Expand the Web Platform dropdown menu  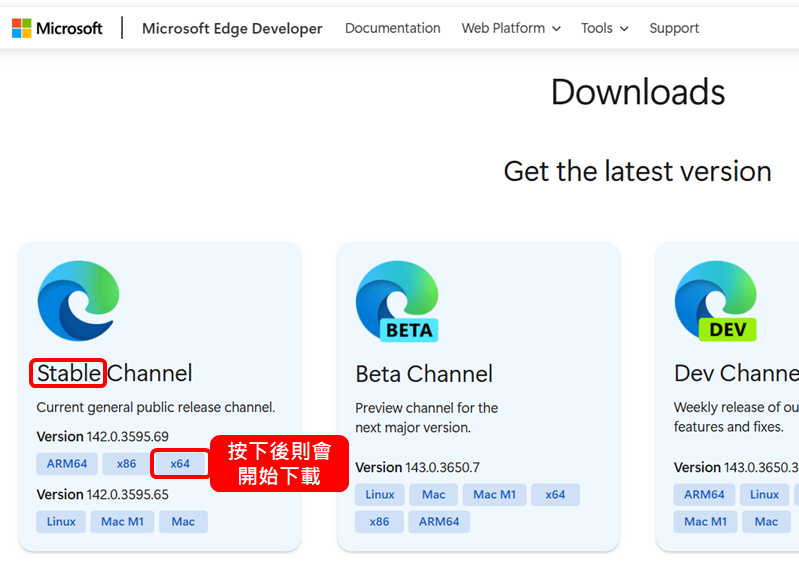[x=510, y=28]
